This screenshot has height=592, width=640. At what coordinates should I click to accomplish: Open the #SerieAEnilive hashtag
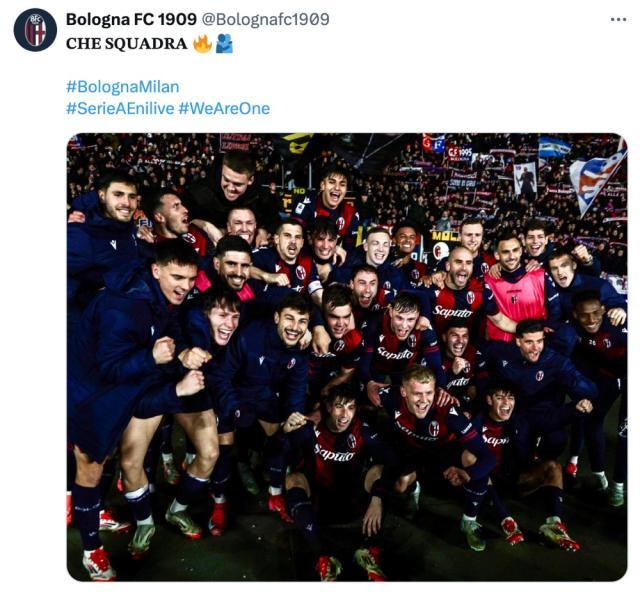(x=120, y=108)
